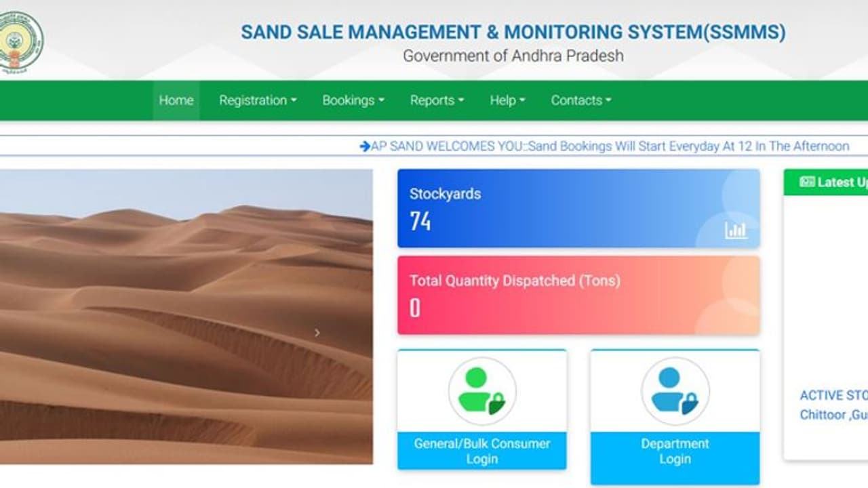The image size is (868, 488).
Task: Expand the Reports dropdown
Action: click(437, 100)
